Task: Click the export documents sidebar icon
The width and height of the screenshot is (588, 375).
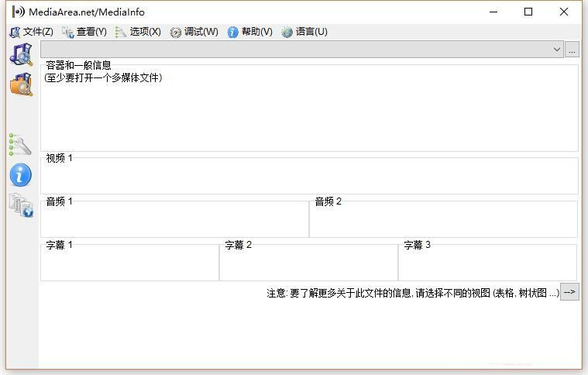Action: (21, 205)
